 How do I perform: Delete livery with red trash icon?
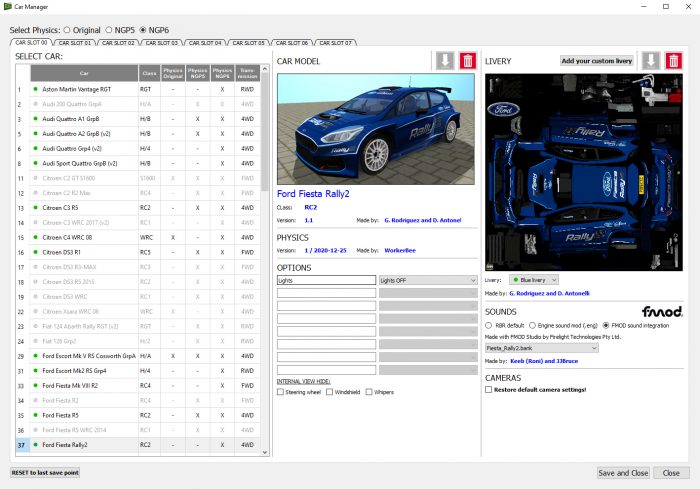tap(674, 61)
